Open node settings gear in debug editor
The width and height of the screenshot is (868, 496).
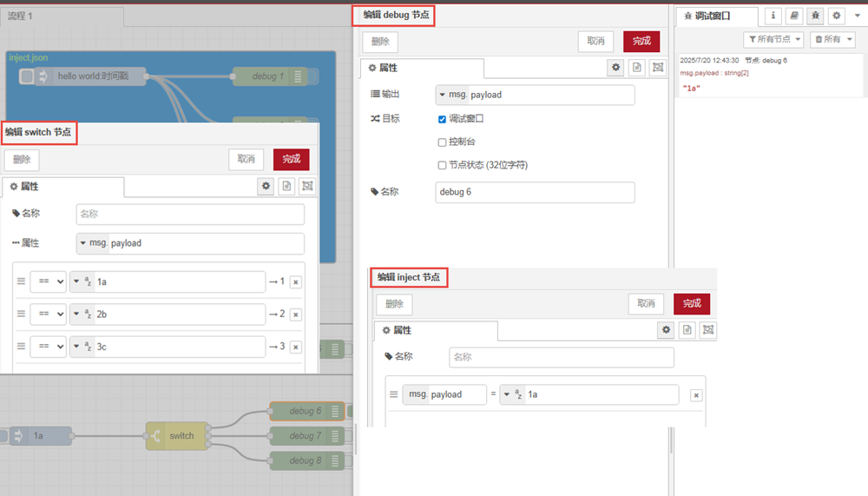(x=615, y=68)
